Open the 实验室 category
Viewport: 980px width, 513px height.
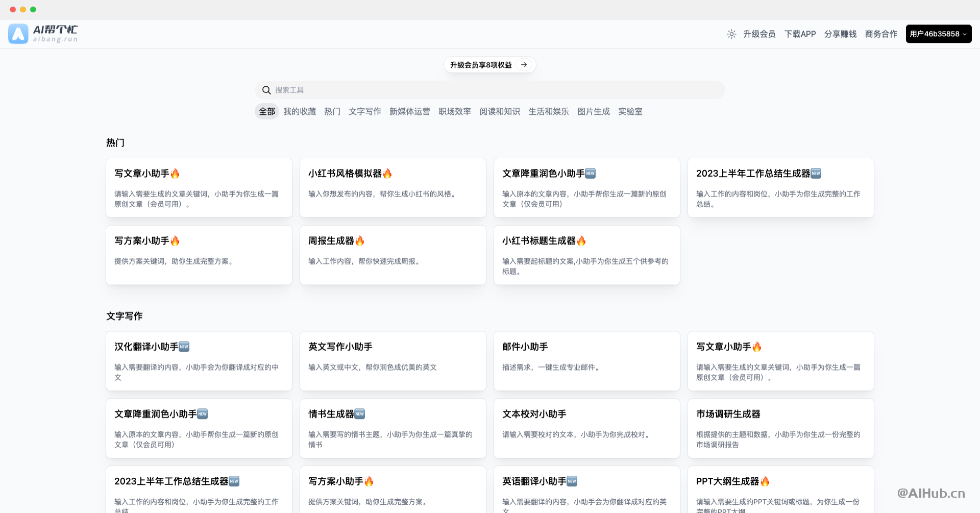pos(630,111)
